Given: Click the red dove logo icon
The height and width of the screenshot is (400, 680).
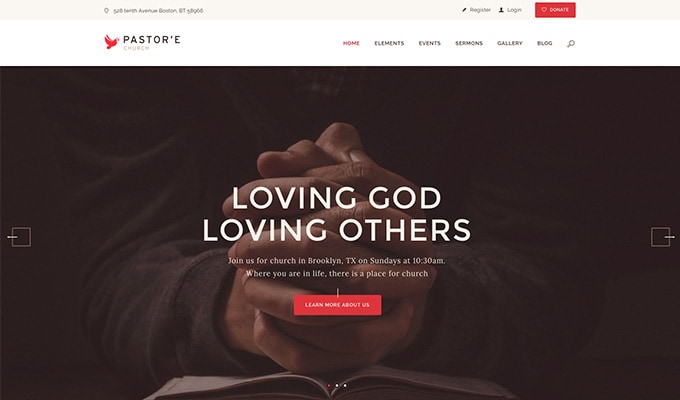Looking at the screenshot, I should [111, 42].
